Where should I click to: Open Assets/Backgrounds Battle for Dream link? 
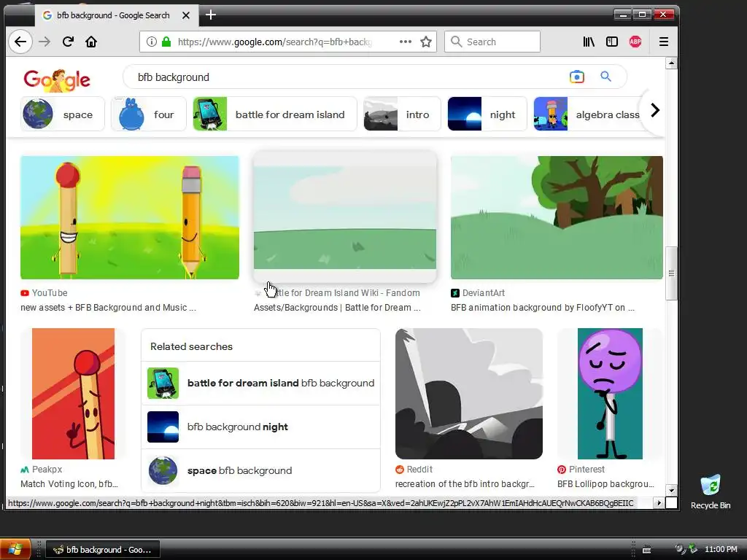tap(337, 308)
